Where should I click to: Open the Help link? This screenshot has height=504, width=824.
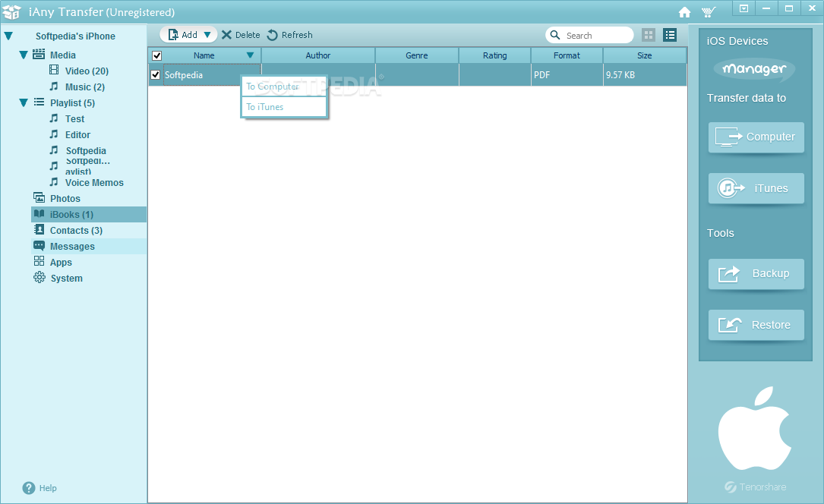(48, 488)
